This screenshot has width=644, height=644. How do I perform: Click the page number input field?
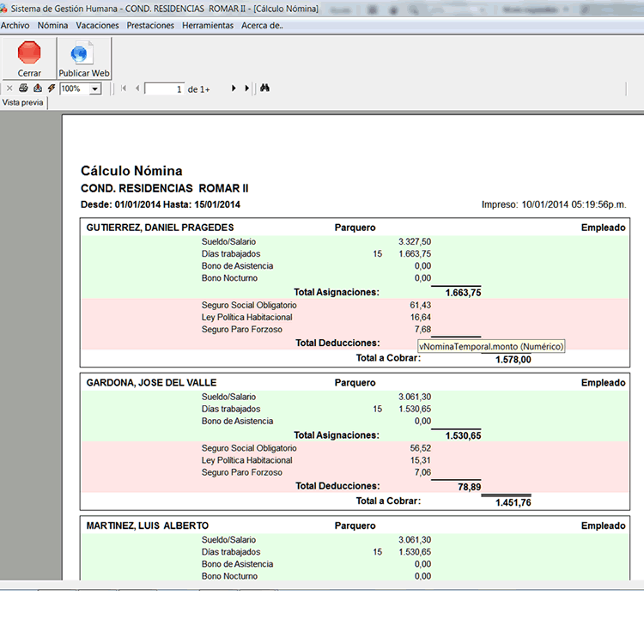click(x=165, y=89)
